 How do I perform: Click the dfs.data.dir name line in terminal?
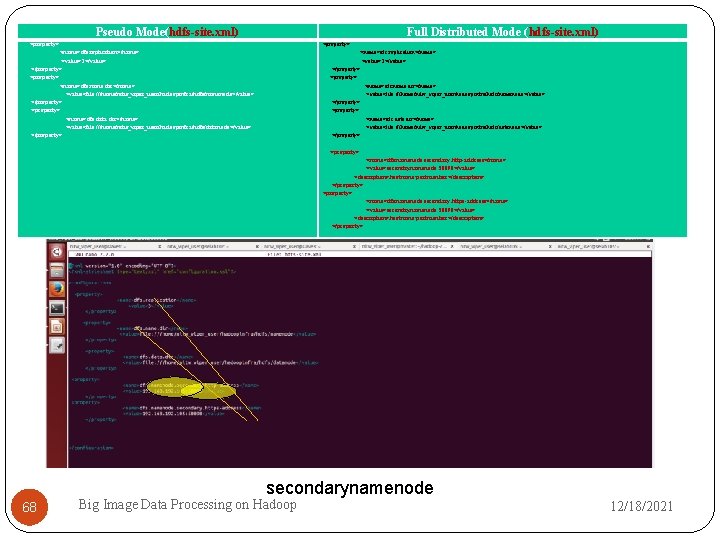[x=158, y=357]
